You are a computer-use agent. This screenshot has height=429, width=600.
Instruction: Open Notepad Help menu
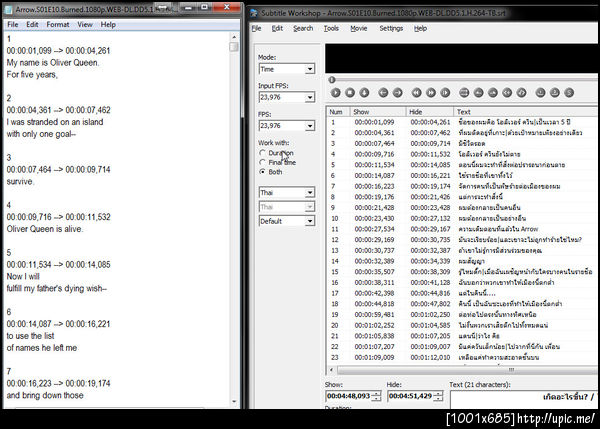(x=108, y=24)
